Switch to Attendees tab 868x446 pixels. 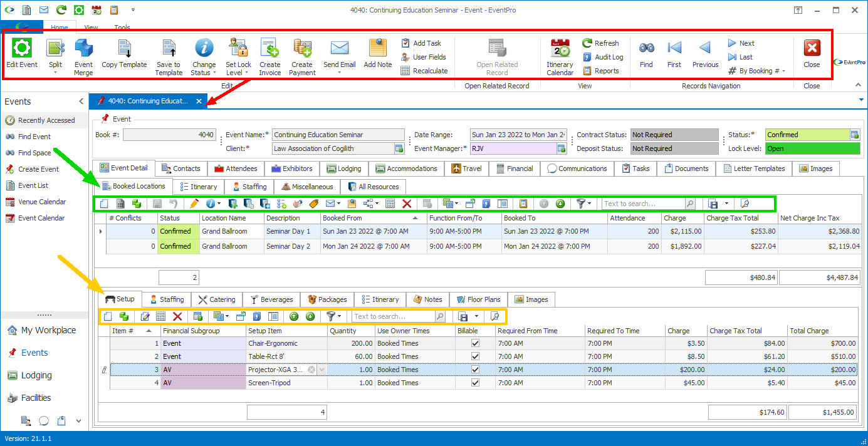pyautogui.click(x=236, y=169)
